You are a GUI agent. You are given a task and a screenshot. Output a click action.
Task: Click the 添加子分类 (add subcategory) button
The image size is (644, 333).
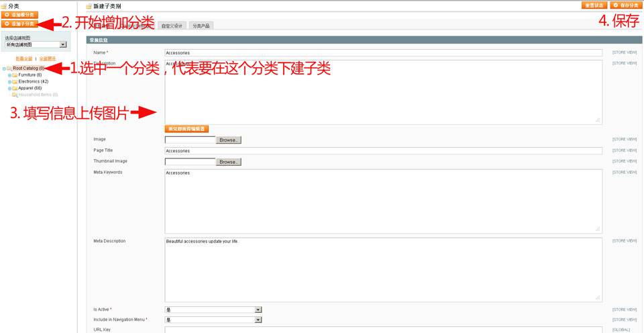tap(20, 23)
